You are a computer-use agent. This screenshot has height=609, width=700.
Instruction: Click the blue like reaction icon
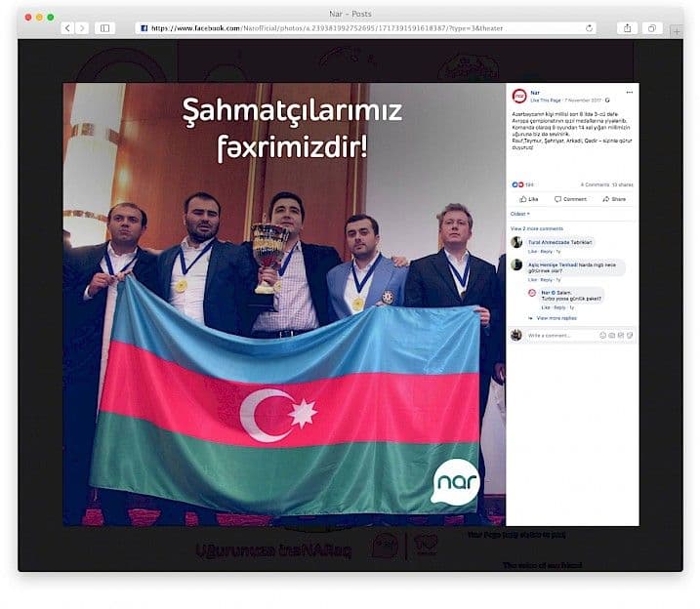click(x=515, y=184)
